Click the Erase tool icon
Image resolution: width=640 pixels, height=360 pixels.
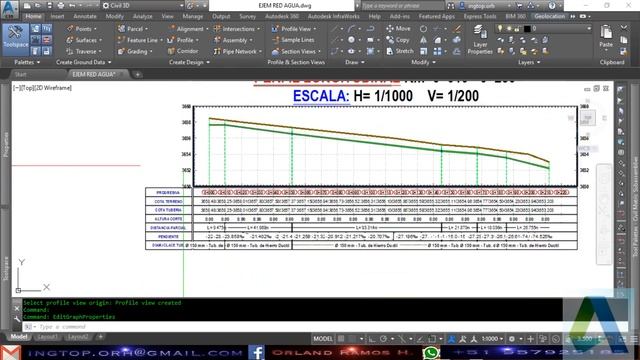pos(457,29)
